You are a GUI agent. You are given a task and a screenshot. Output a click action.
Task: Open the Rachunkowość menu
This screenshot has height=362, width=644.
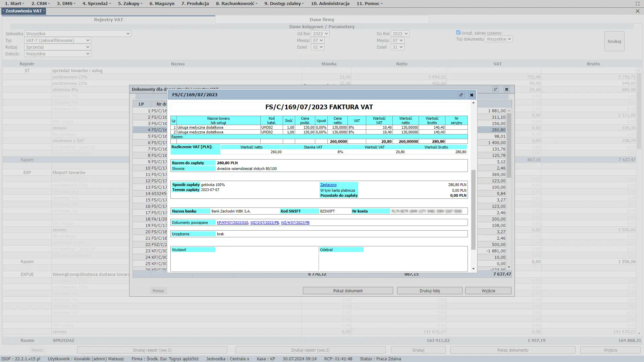(x=236, y=4)
